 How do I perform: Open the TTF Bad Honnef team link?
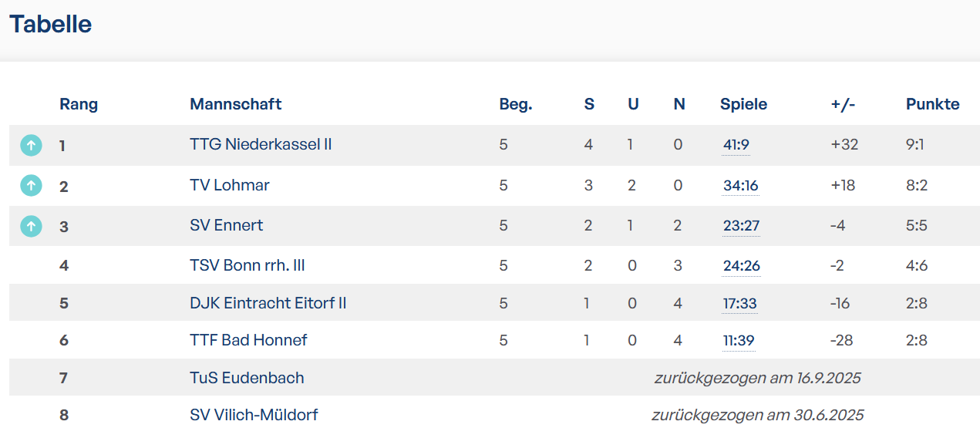248,340
